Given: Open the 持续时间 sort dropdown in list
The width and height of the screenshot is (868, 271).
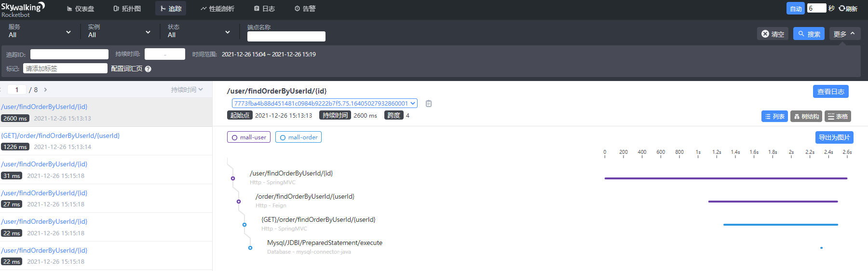Looking at the screenshot, I should click(x=187, y=90).
